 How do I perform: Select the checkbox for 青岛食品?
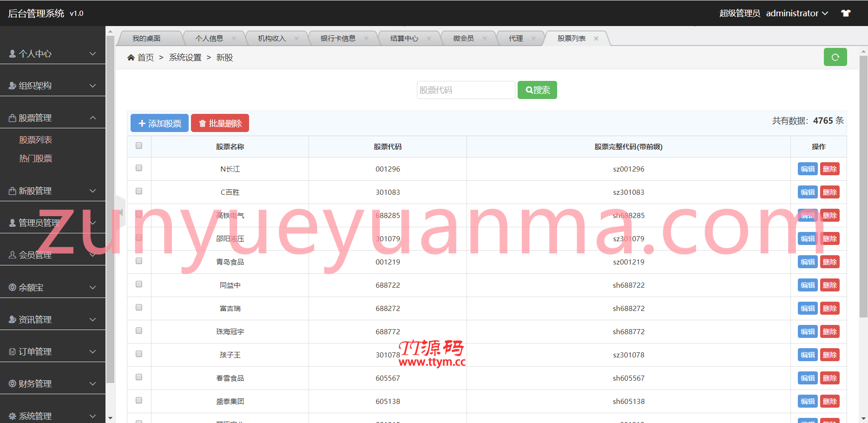click(139, 261)
